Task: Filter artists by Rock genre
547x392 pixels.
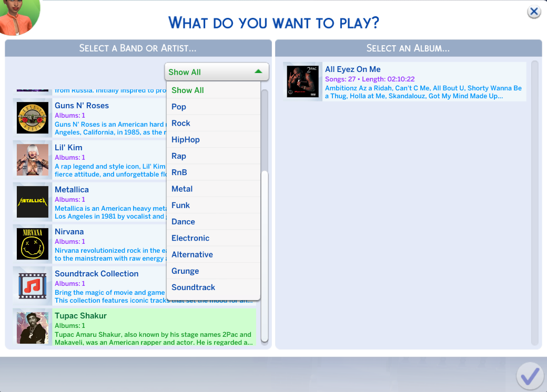Action: (x=214, y=123)
